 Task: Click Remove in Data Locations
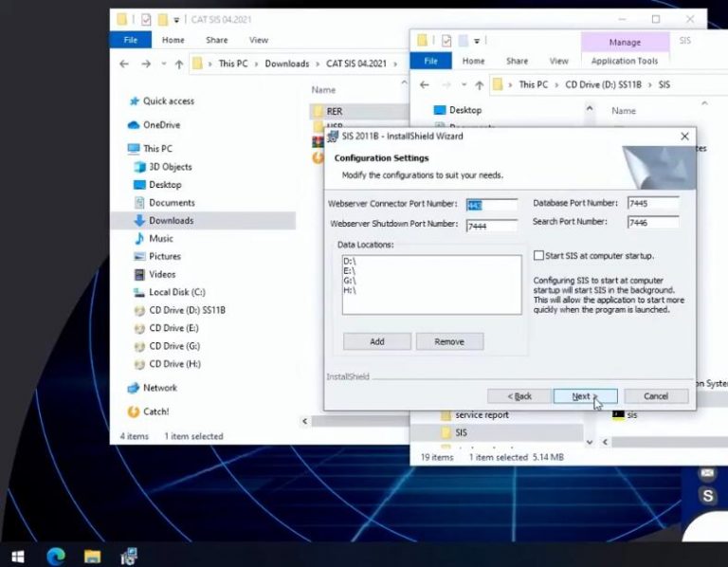pyautogui.click(x=449, y=341)
